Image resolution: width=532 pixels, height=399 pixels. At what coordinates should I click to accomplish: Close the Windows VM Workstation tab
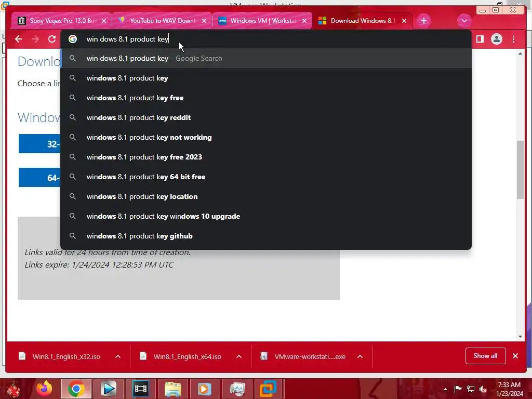click(304, 21)
